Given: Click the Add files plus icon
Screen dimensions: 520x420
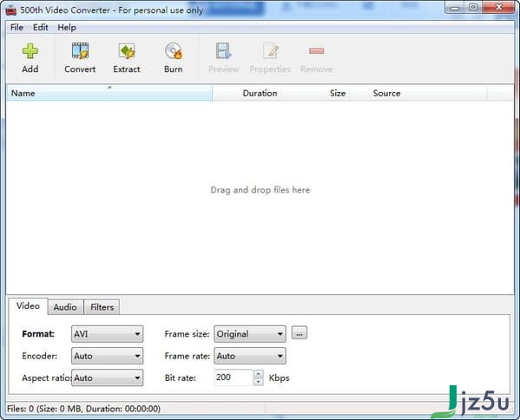Looking at the screenshot, I should click(30, 51).
